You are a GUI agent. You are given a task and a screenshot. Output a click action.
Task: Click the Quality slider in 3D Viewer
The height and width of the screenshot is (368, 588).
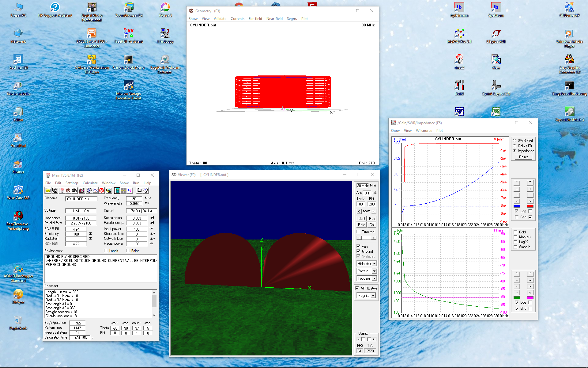[x=366, y=339]
